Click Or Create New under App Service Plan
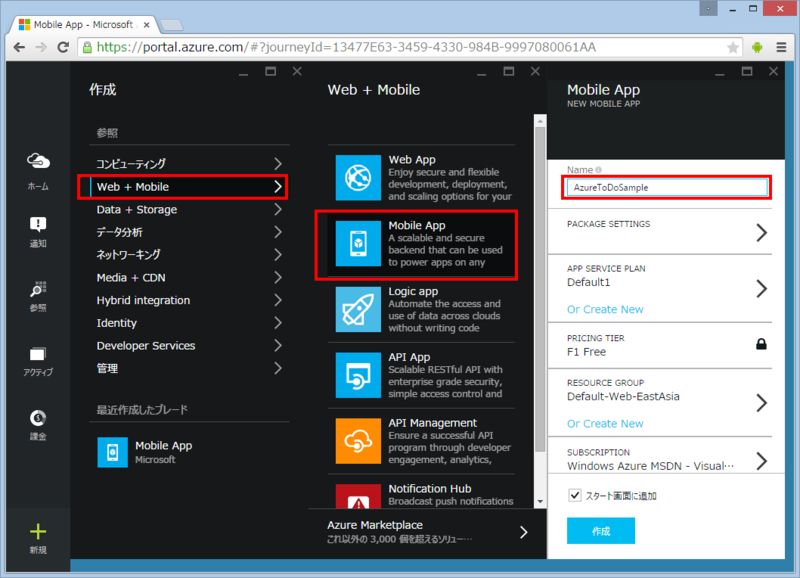 click(x=605, y=310)
